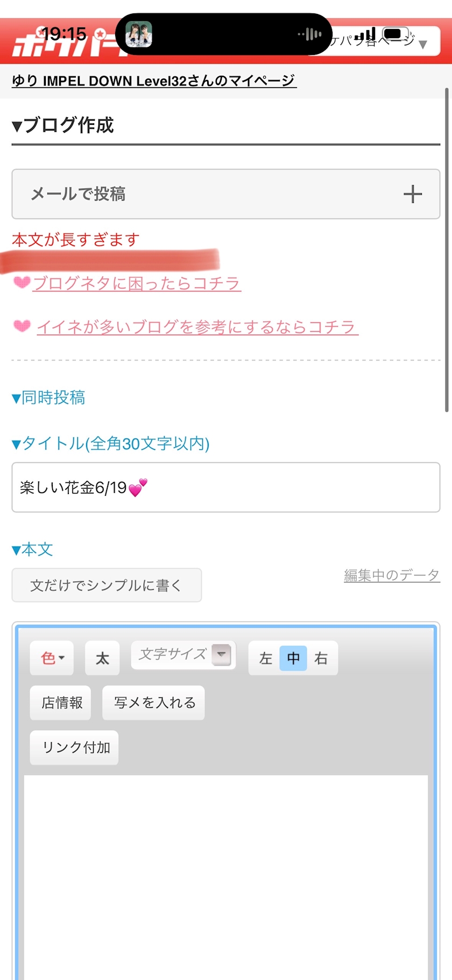The image size is (452, 980).
Task: Toggle bold with the 太 button
Action: pyautogui.click(x=102, y=658)
